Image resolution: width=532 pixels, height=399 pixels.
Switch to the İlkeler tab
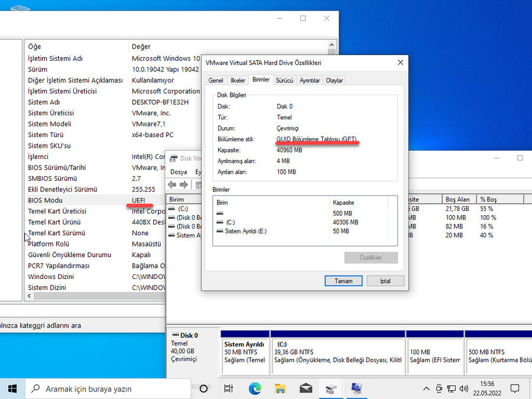(x=238, y=80)
